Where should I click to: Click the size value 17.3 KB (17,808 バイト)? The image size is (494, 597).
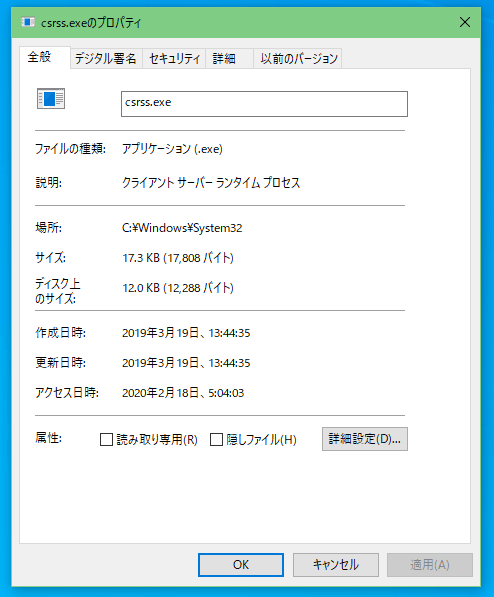(x=178, y=258)
